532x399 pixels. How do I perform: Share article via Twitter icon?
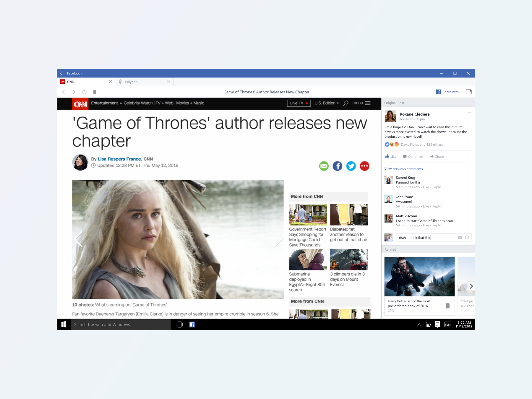click(x=351, y=166)
